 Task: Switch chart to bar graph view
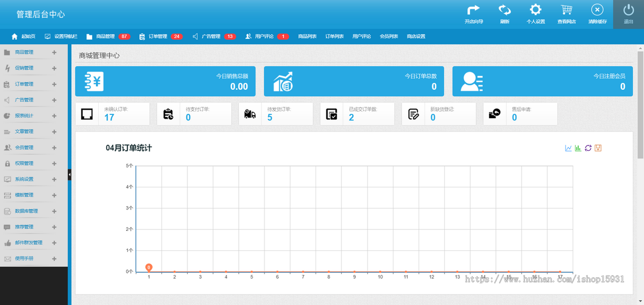[578, 148]
